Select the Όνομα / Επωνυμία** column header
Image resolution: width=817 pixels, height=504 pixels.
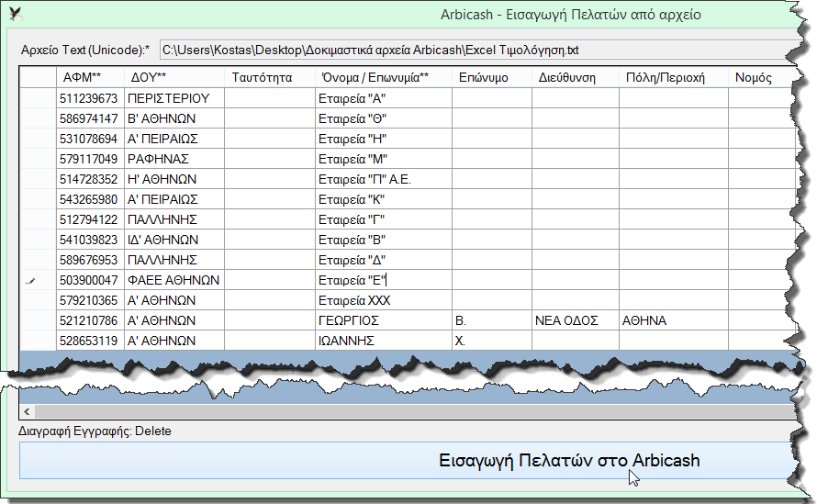(384, 78)
